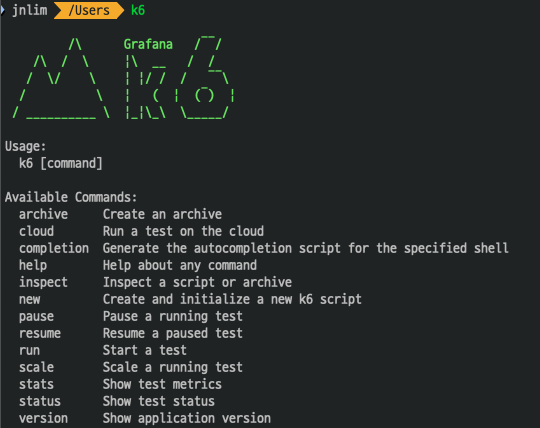
Task: Click 'Show application version' description
Action: click(187, 418)
